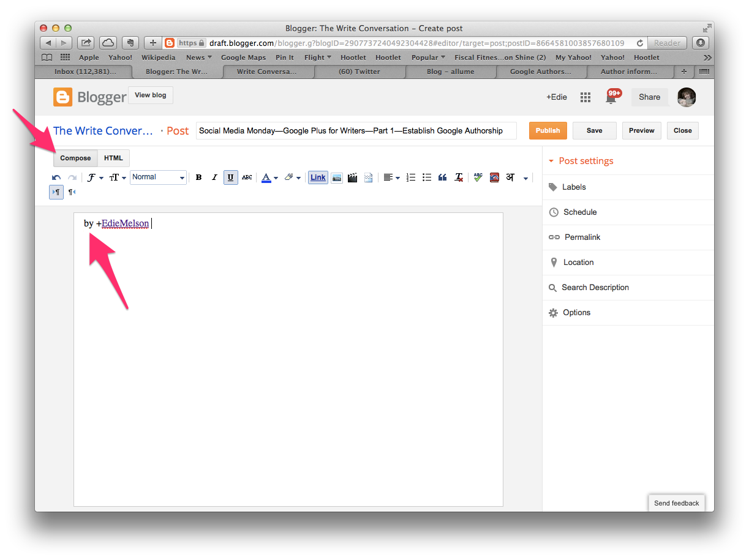
Task: Open the Google Maps bookmark
Action: [243, 58]
